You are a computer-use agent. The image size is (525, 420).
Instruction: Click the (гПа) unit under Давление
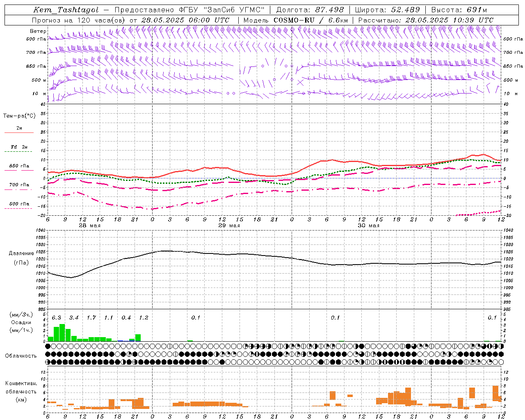pos(21,262)
